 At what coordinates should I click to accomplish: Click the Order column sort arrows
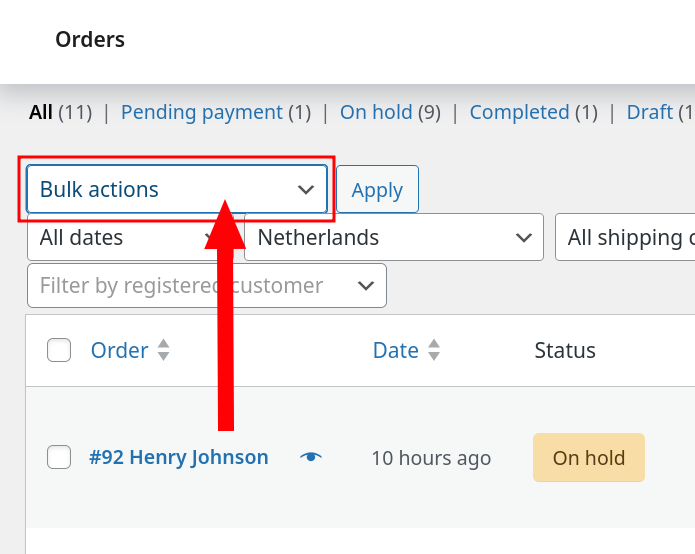[164, 350]
